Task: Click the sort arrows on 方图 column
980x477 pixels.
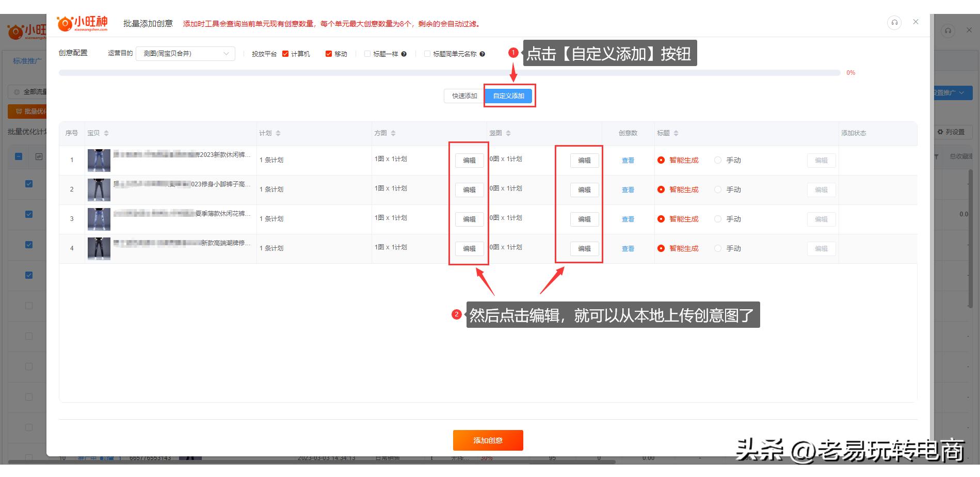Action: (393, 133)
